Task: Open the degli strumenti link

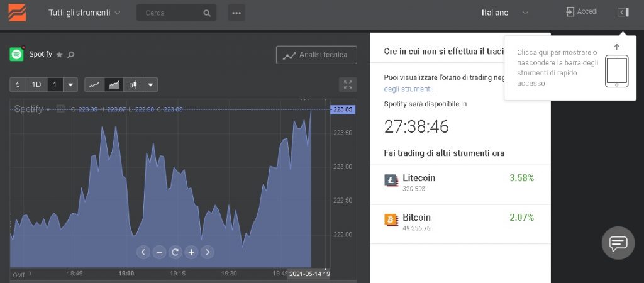Action: [408, 89]
